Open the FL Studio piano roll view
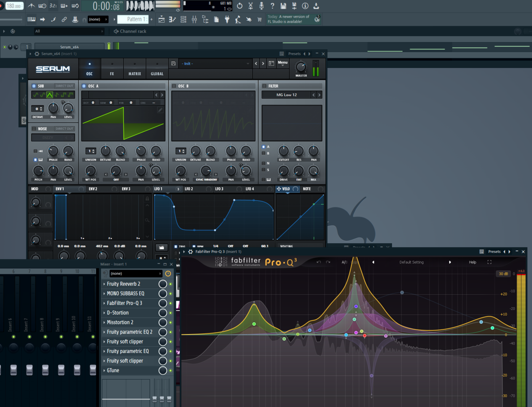 (172, 20)
